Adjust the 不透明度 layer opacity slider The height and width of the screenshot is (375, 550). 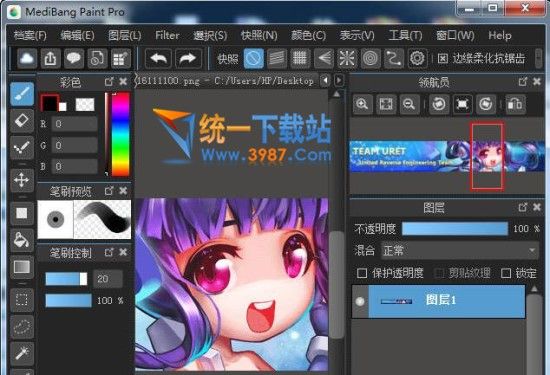point(455,229)
